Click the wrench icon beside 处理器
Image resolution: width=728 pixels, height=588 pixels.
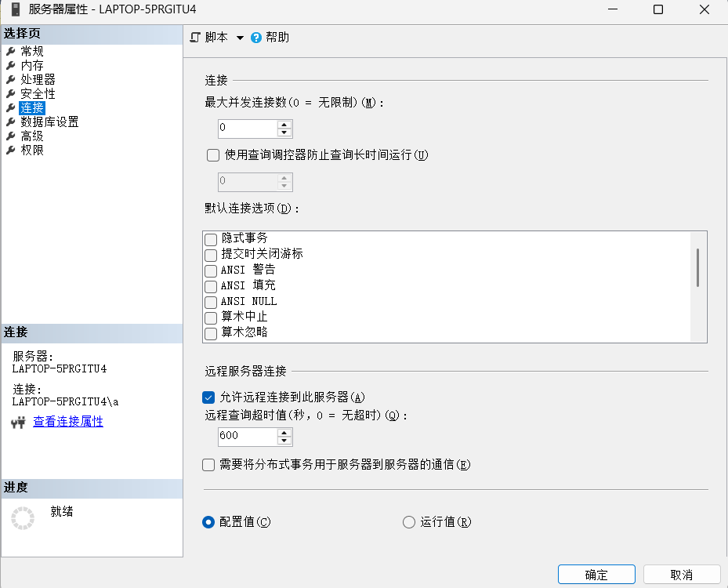pyautogui.click(x=11, y=79)
